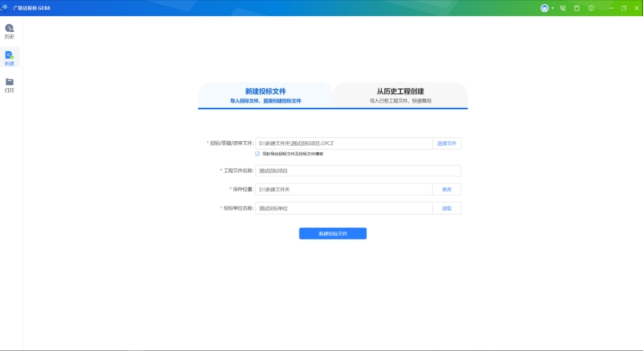Toggle the 同时导出招标文件及投标文件模板 checkbox
644x351 pixels.
click(257, 153)
